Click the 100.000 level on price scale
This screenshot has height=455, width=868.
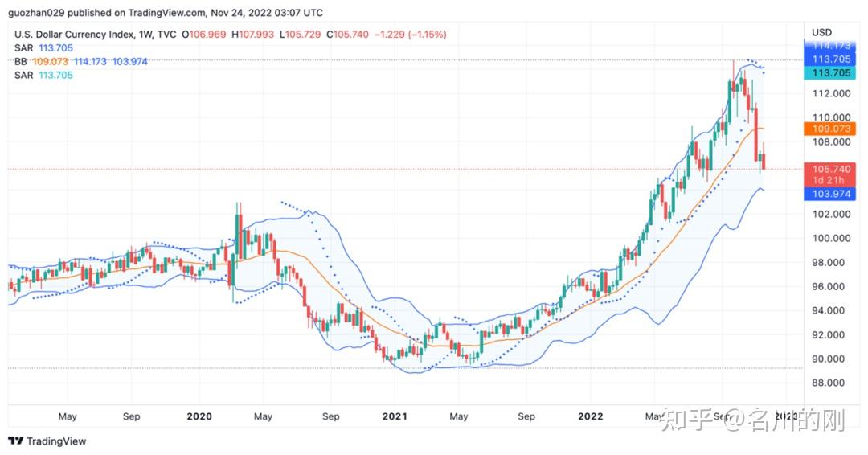[832, 239]
